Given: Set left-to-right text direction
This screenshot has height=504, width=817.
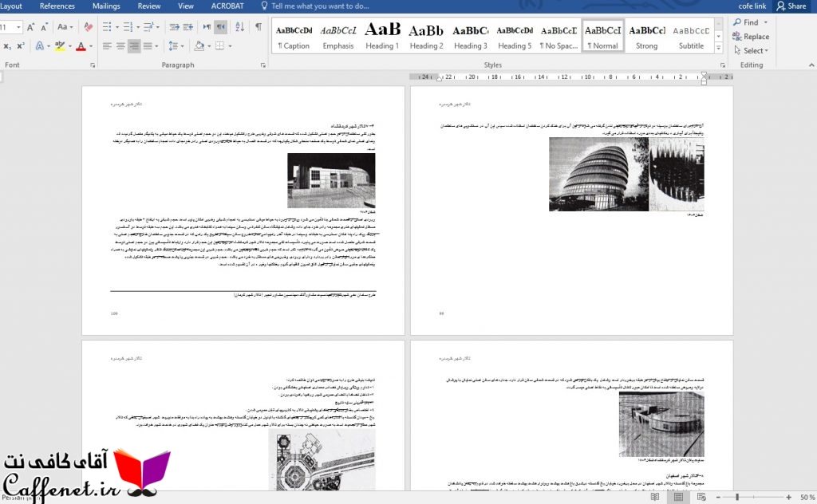Looking at the screenshot, I should click(207, 27).
